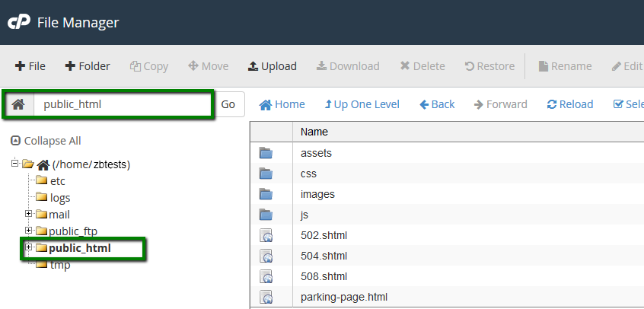Screen dimensions: 644x309
Task: Select the logs folder in tree
Action: (59, 197)
